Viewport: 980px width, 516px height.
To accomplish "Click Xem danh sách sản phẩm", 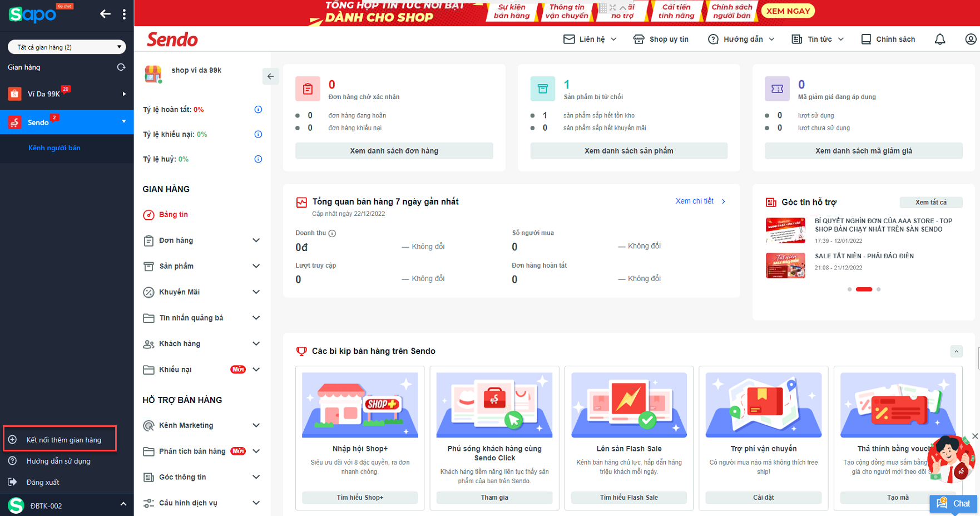I will [x=629, y=151].
